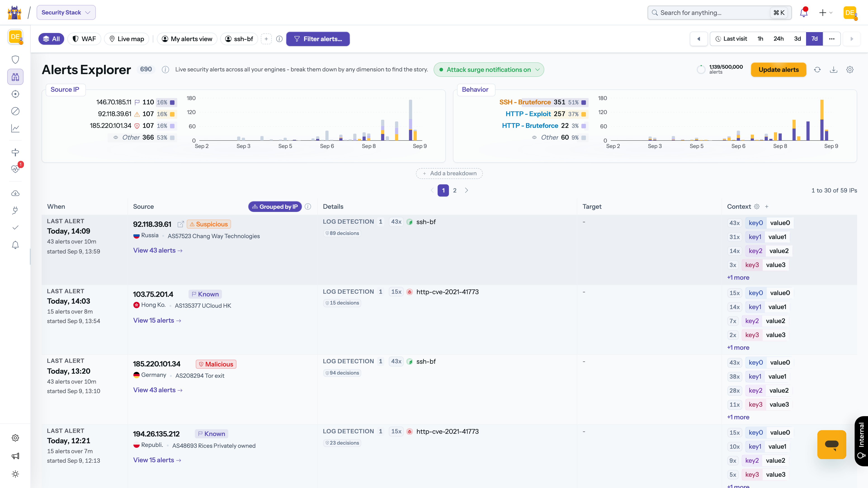
Task: Switch to the Live map tab
Action: point(127,39)
